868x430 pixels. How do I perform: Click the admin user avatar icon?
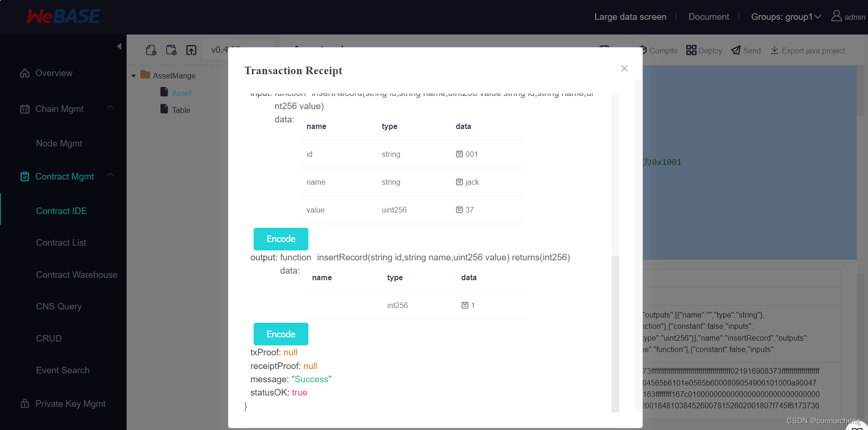836,16
